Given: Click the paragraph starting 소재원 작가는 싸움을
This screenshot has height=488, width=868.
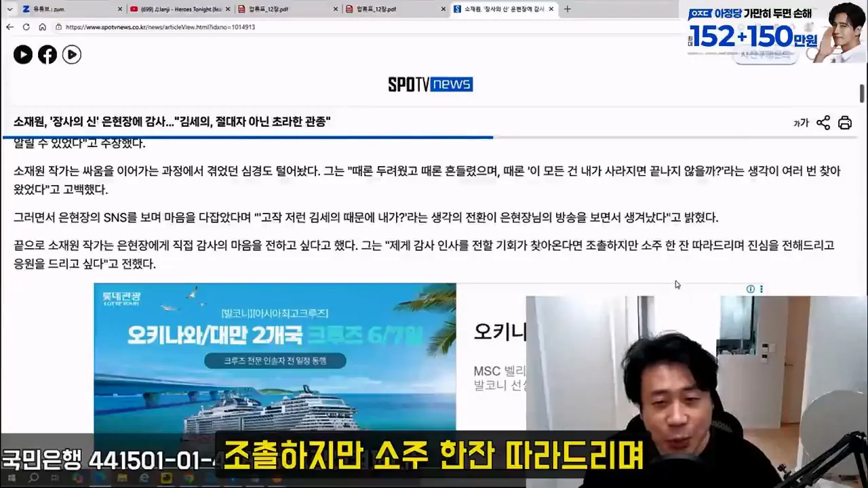Looking at the screenshot, I should (427, 180).
